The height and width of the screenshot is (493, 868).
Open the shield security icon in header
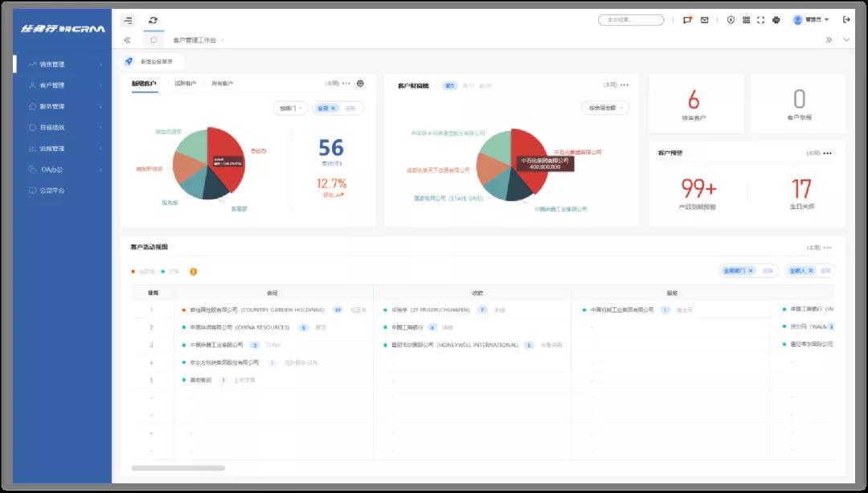point(731,20)
